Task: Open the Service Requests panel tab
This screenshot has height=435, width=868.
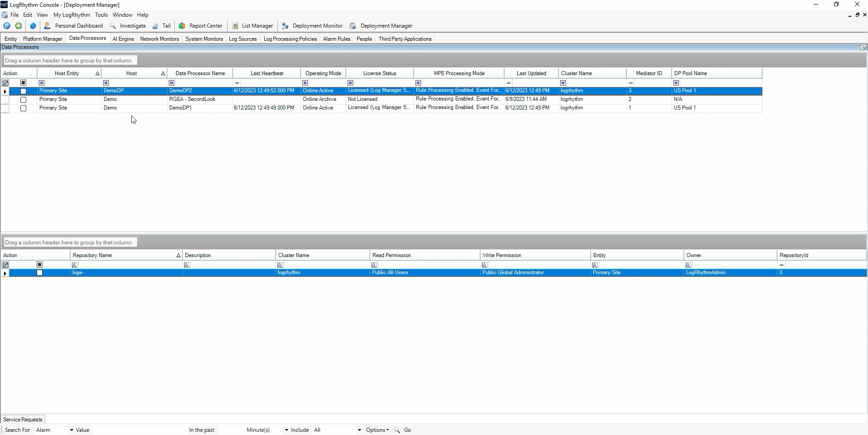Action: tap(23, 420)
